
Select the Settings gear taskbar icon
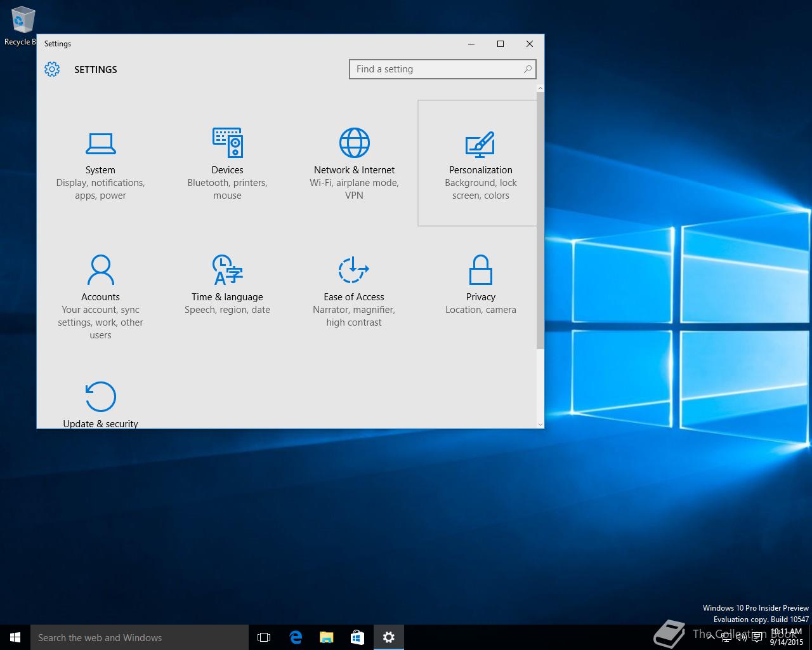coord(389,637)
